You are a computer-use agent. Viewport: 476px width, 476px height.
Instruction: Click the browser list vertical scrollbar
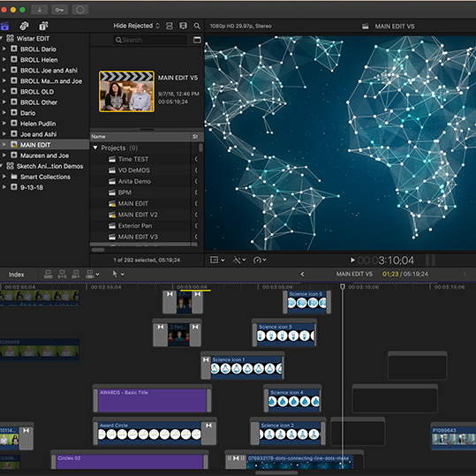pyautogui.click(x=200, y=147)
